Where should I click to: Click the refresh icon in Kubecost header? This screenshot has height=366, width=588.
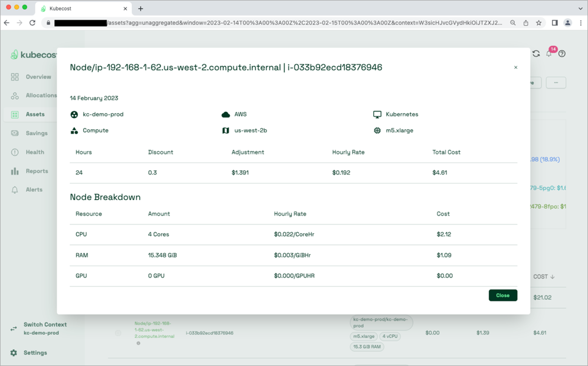click(x=536, y=54)
